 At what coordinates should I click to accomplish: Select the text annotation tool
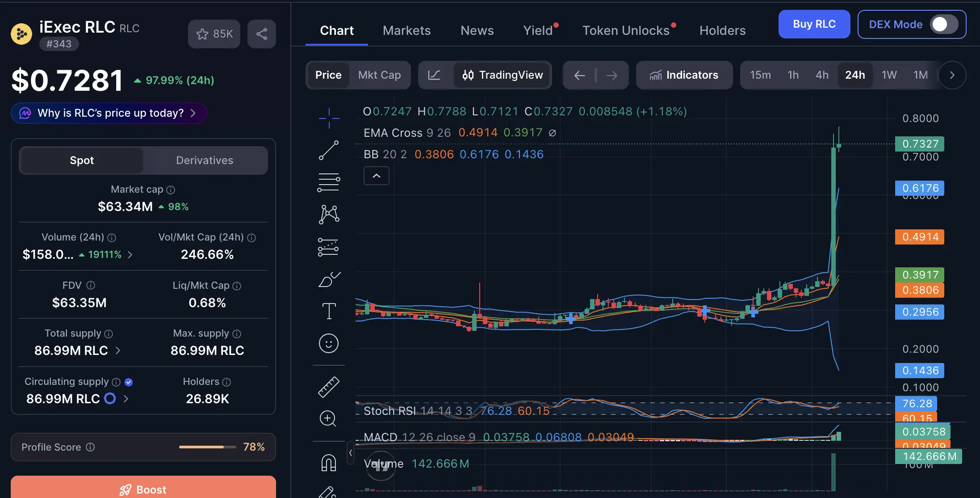point(329,311)
